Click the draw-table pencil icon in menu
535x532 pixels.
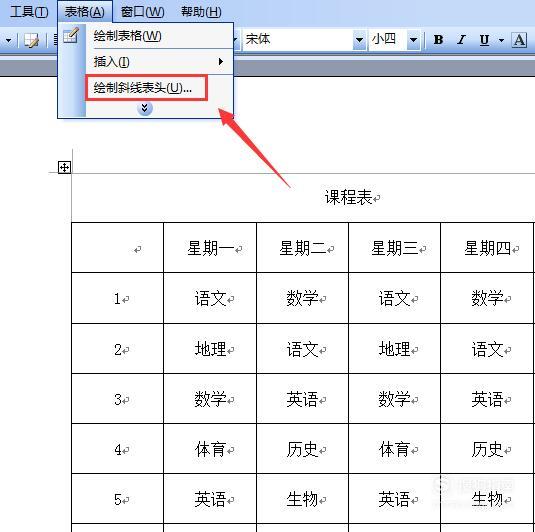click(x=71, y=35)
